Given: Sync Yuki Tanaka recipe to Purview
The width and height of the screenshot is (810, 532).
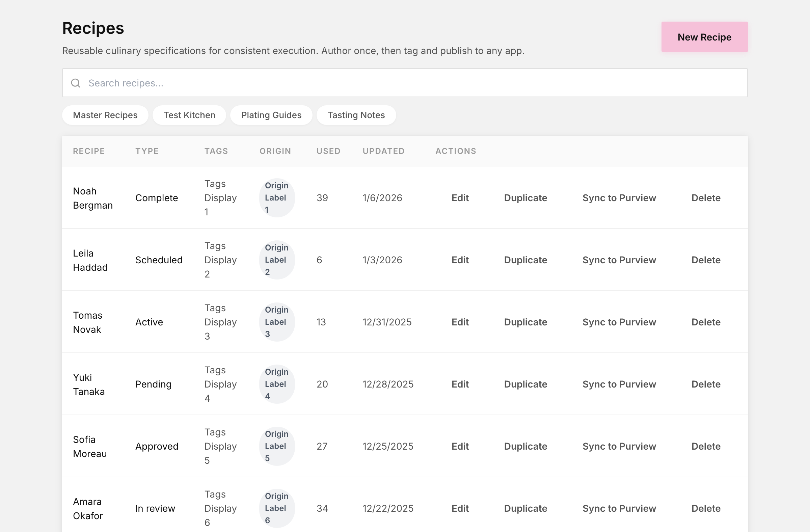Looking at the screenshot, I should (x=619, y=384).
